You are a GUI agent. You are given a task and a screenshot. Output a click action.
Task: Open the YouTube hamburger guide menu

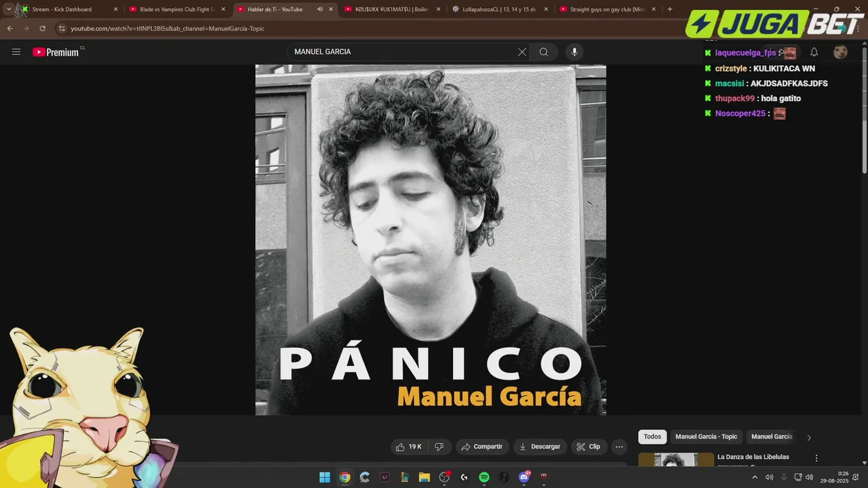(x=16, y=52)
